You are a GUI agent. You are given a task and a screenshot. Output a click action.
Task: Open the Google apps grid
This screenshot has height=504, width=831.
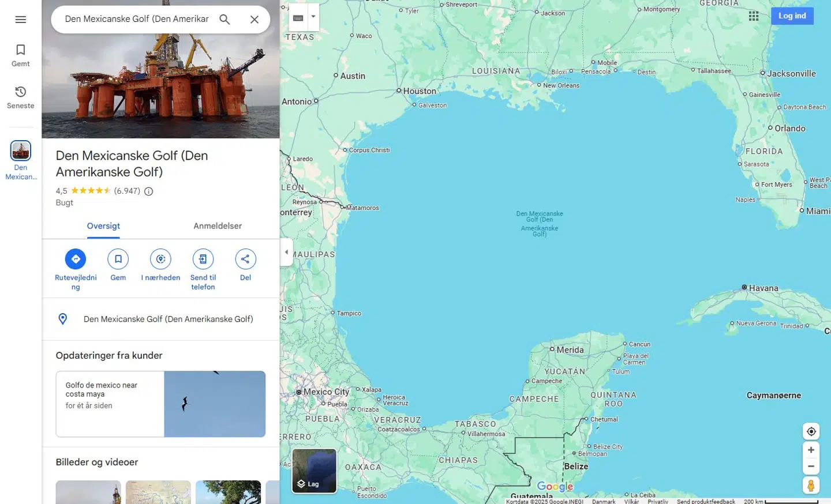[754, 16]
